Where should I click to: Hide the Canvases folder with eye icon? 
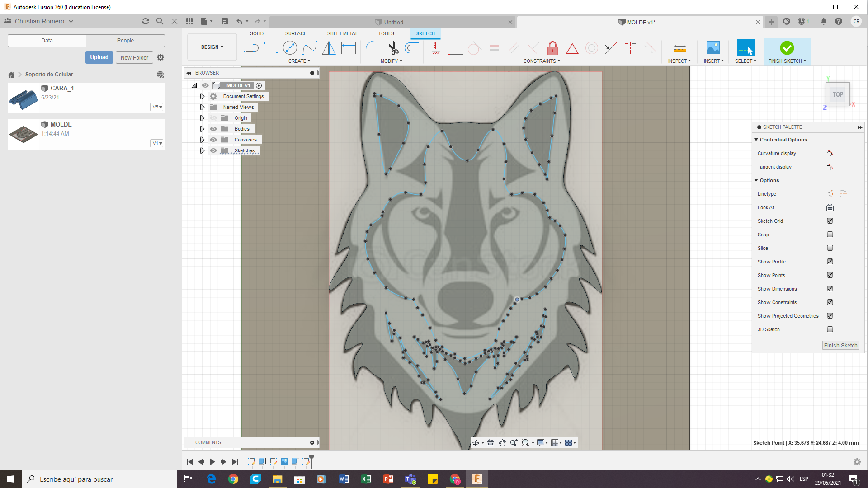click(x=213, y=140)
